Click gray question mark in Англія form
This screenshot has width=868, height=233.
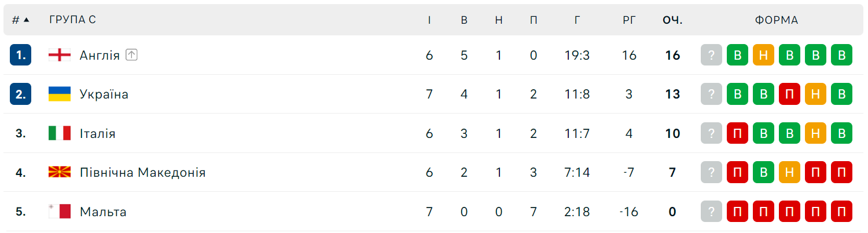point(712,55)
